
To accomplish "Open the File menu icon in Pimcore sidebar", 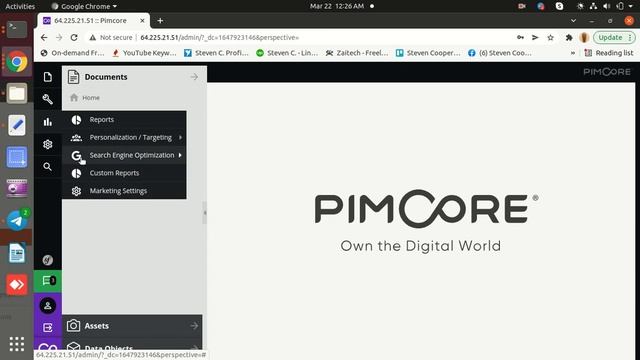I will click(x=48, y=77).
